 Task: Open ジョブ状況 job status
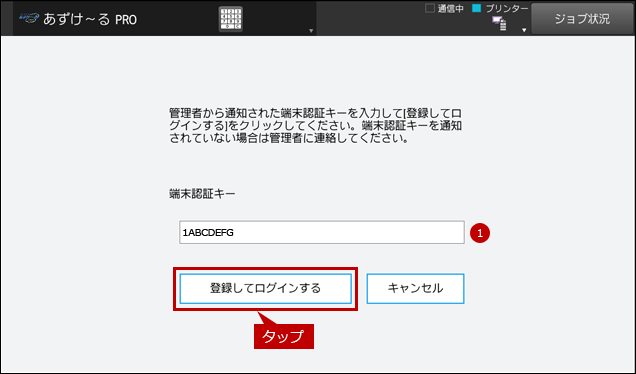click(582, 19)
